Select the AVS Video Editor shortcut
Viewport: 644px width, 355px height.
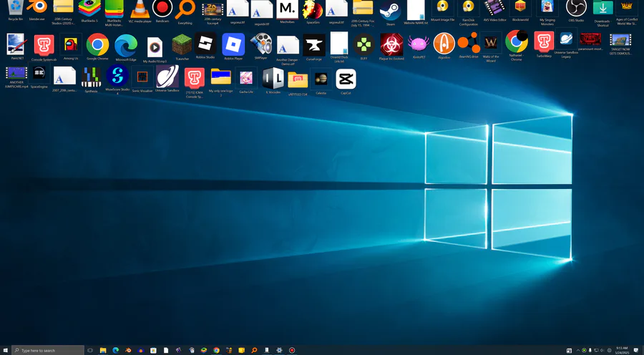click(494, 9)
